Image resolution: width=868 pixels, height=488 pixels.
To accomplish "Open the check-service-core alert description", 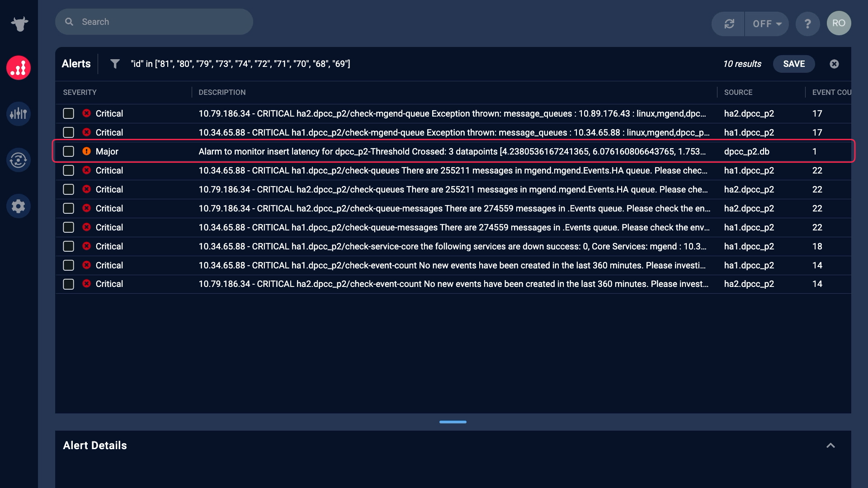I will click(x=453, y=246).
